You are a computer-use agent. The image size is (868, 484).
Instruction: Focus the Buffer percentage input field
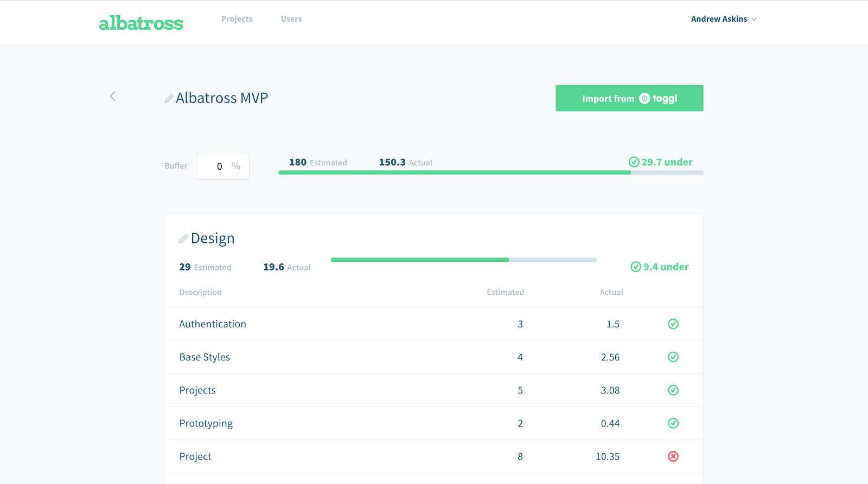pos(220,166)
